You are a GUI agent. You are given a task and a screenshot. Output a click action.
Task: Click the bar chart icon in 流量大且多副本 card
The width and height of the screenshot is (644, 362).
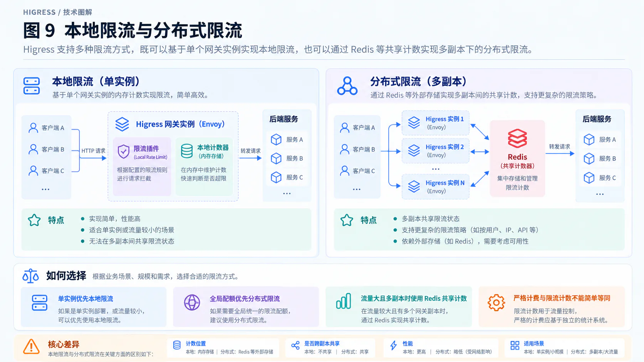pyautogui.click(x=344, y=301)
